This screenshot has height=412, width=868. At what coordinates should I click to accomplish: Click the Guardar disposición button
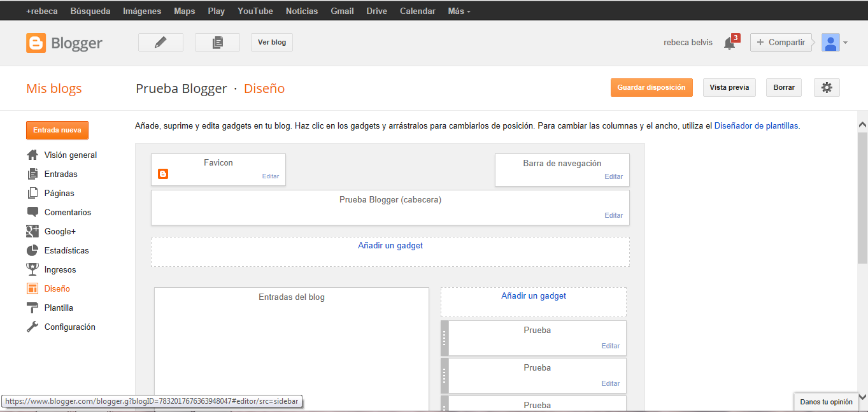[x=651, y=87]
